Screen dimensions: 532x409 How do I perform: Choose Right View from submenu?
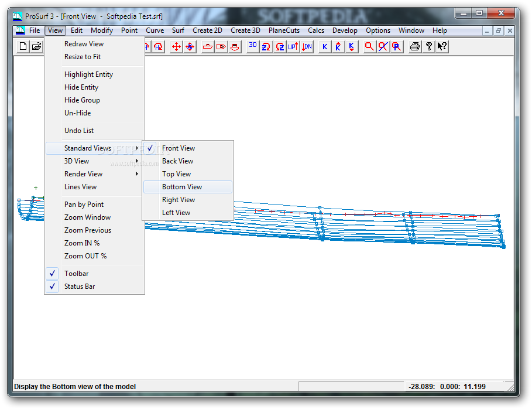click(188, 200)
